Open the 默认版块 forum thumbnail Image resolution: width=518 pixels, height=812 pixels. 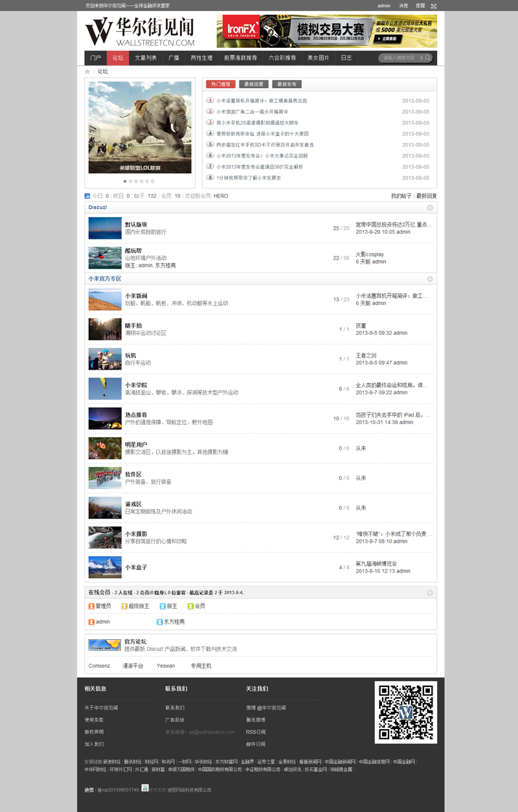(x=105, y=228)
